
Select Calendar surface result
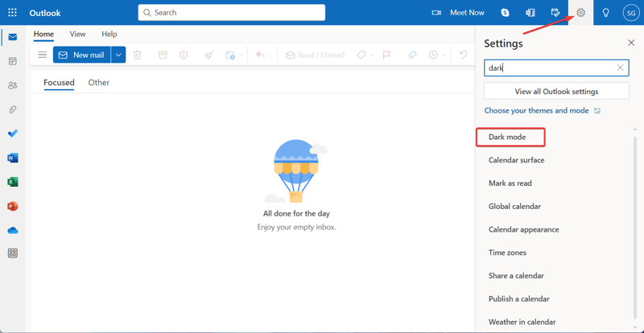coord(516,160)
